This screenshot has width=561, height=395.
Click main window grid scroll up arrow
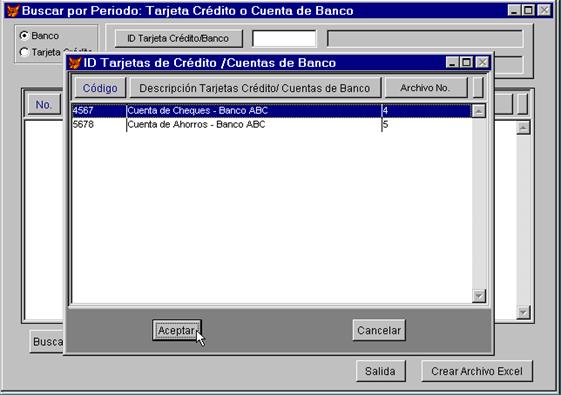click(523, 128)
